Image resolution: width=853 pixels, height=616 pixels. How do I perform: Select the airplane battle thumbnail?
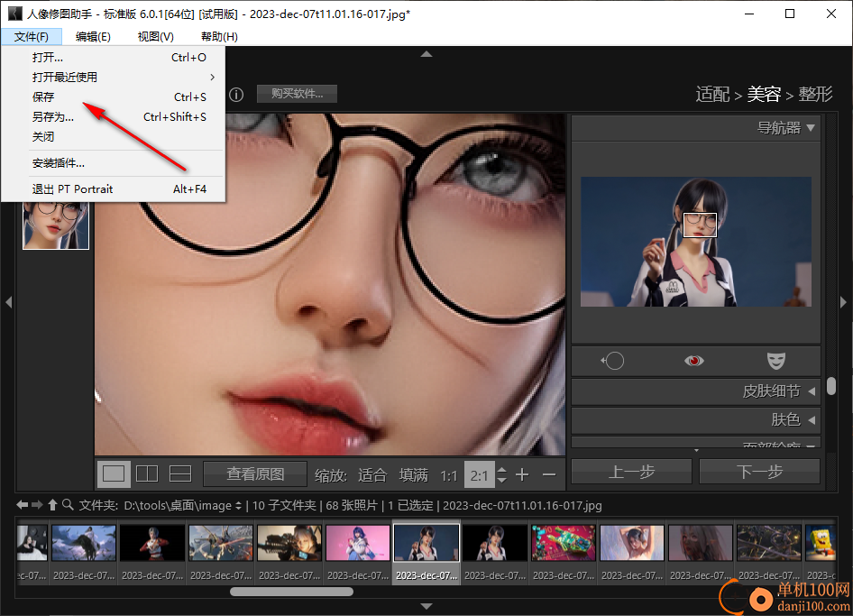click(221, 543)
